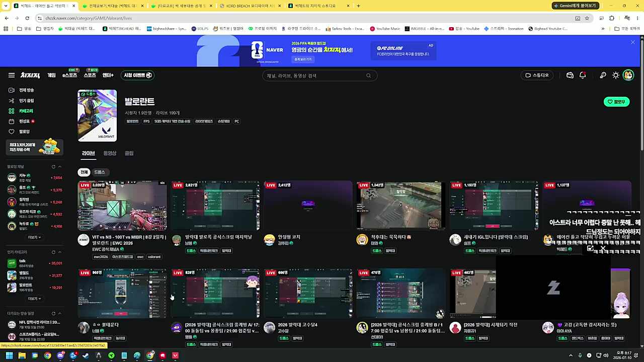
Task: Click the 안정형 코치 stream title
Action: 289,237
